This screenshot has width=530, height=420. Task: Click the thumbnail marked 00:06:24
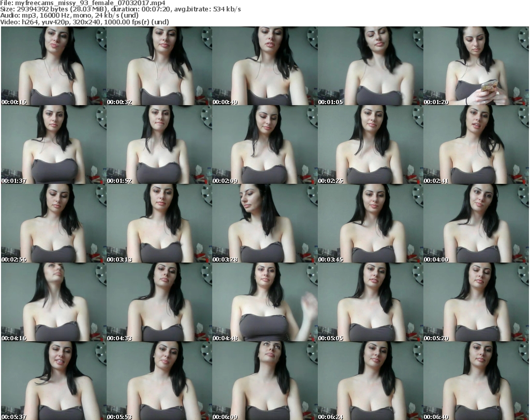tap(371, 381)
